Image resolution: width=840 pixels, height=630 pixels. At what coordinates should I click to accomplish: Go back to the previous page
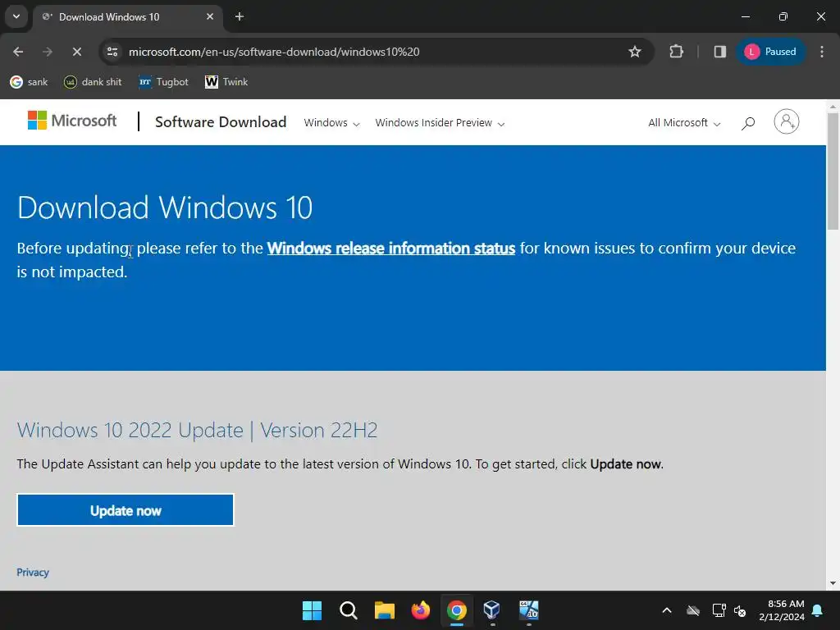[18, 52]
